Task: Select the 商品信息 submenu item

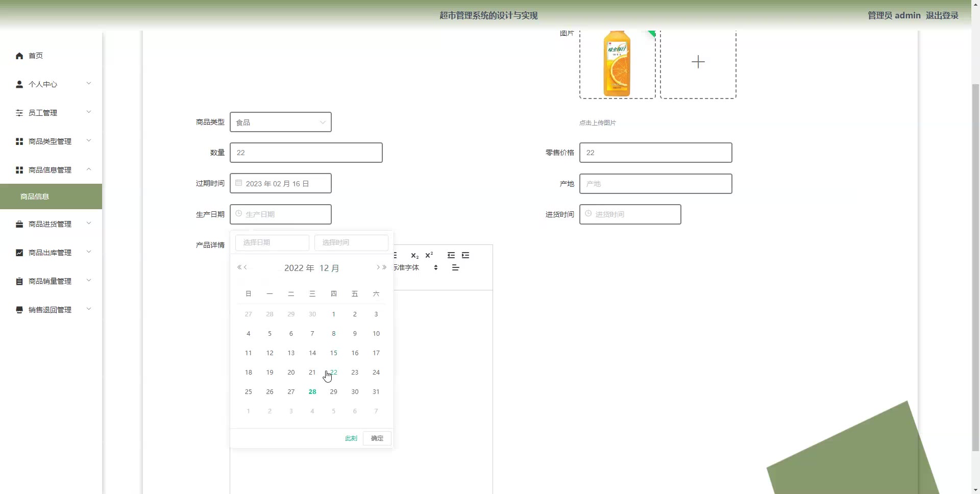Action: (51, 196)
